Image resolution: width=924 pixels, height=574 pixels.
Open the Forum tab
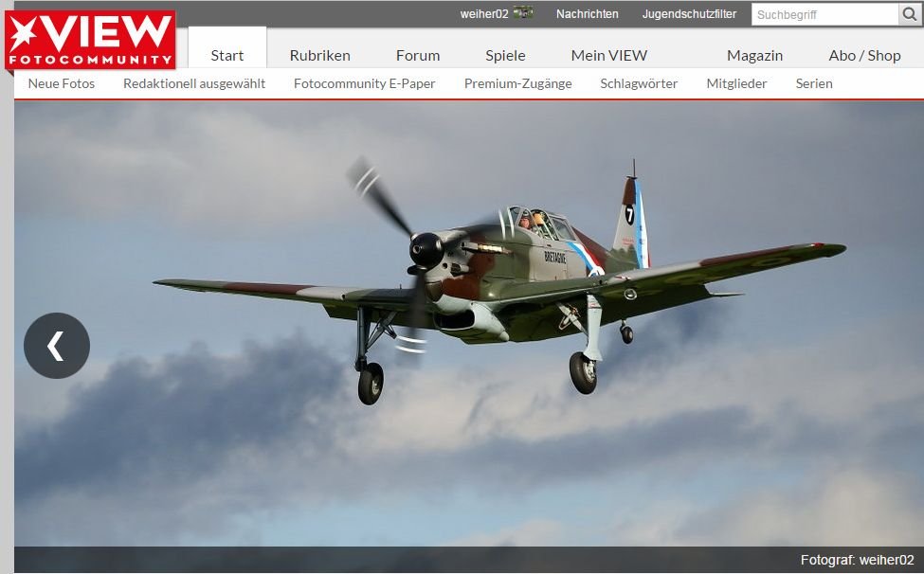(418, 55)
